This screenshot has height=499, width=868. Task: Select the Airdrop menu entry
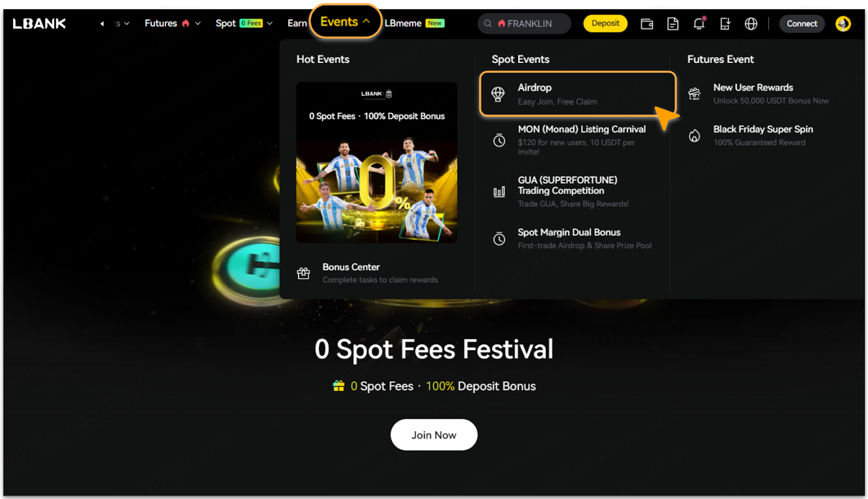pos(578,94)
